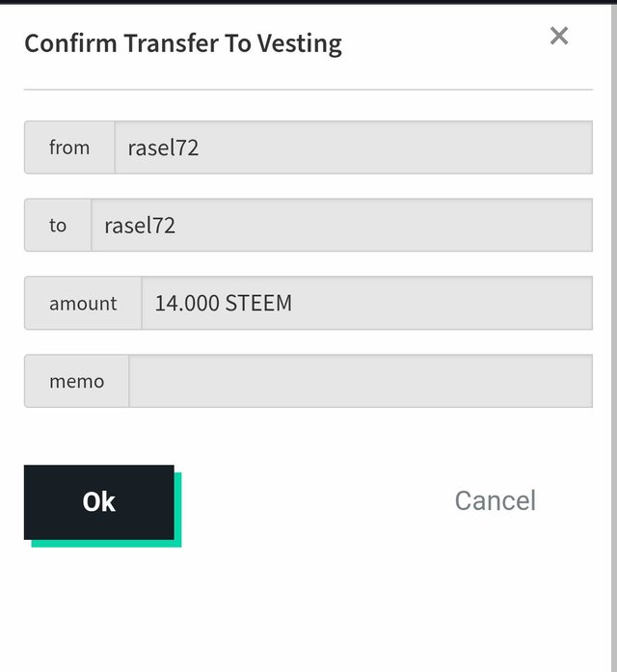Click the 'memo' field label
617x672 pixels.
77,381
